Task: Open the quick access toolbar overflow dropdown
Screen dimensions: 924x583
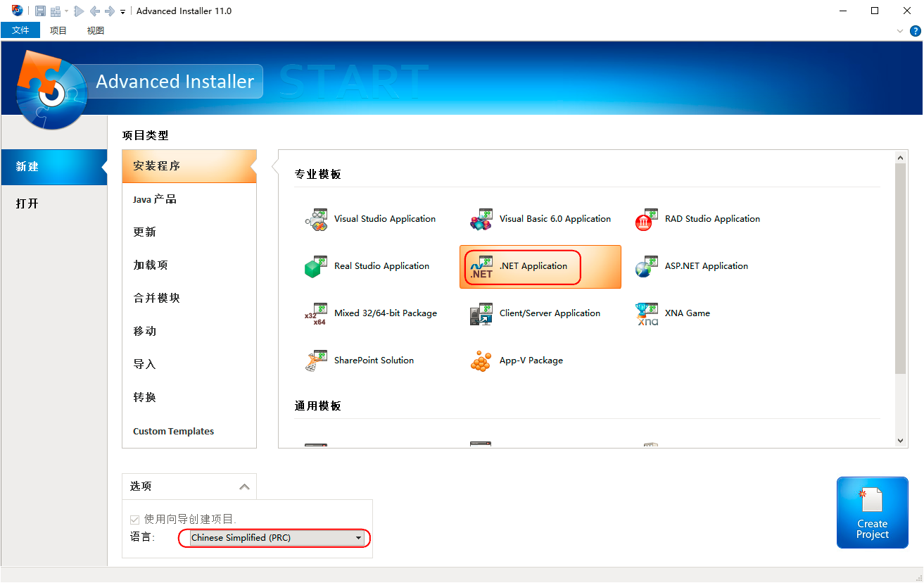Action: [x=122, y=11]
